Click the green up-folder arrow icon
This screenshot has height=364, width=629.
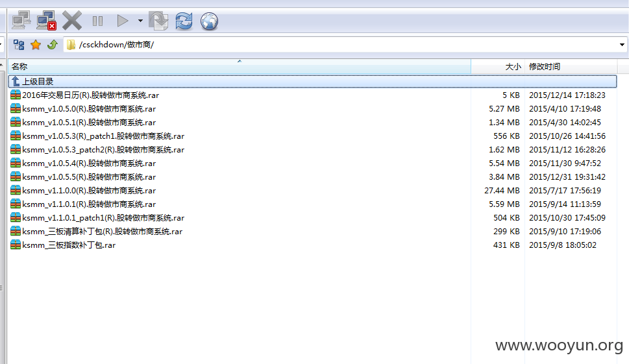(53, 45)
